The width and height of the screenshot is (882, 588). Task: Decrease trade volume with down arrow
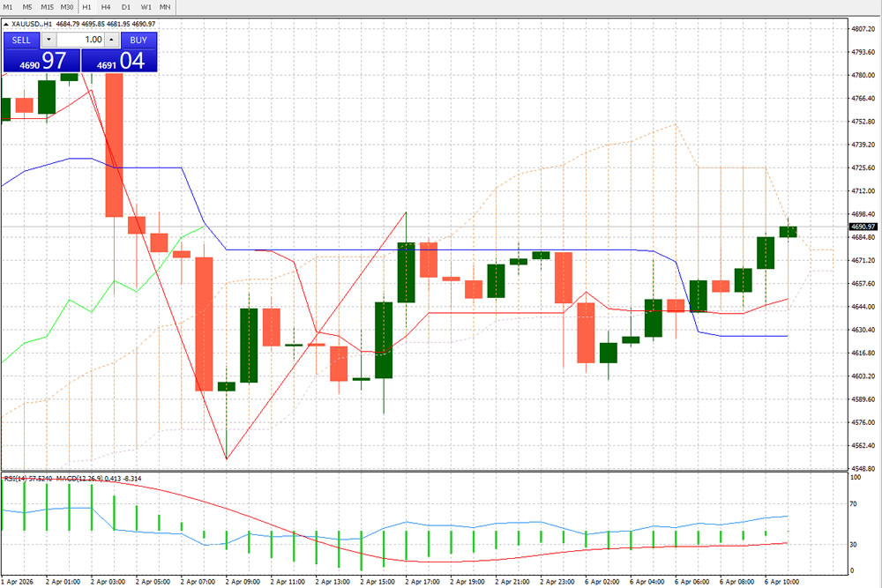[49, 40]
